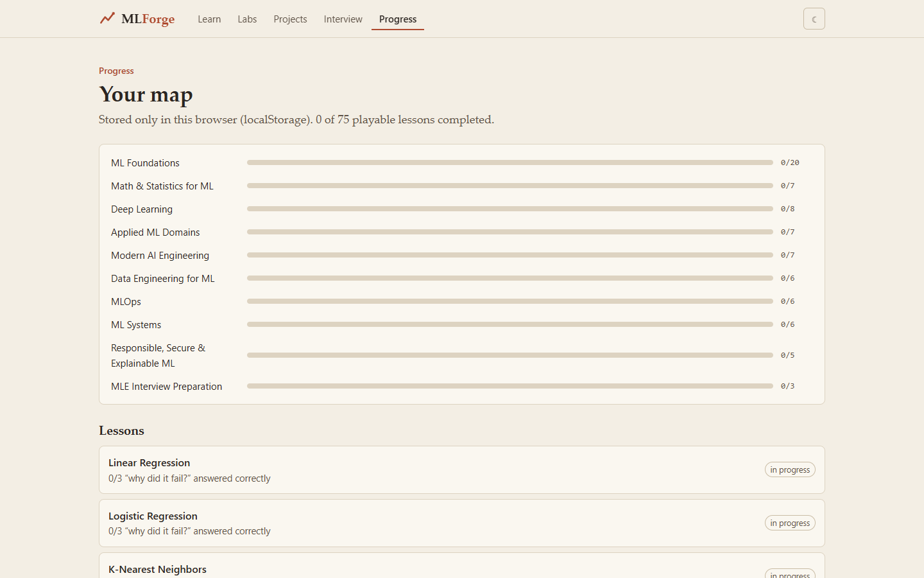
Task: Click the ML Systems progress bar
Action: [x=509, y=324]
